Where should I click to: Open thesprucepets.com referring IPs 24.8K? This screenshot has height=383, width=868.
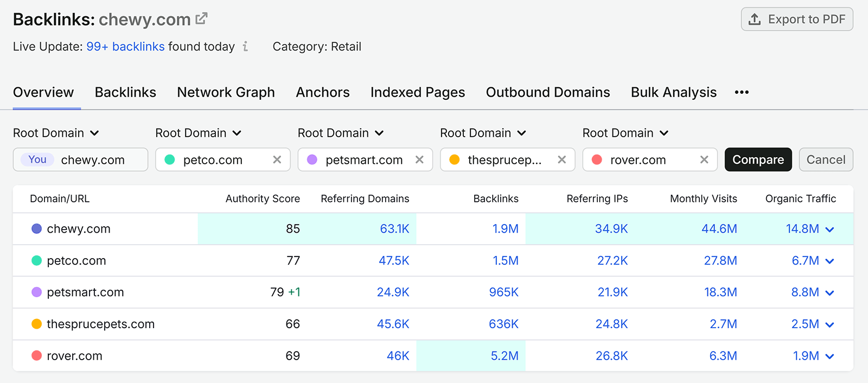[611, 324]
